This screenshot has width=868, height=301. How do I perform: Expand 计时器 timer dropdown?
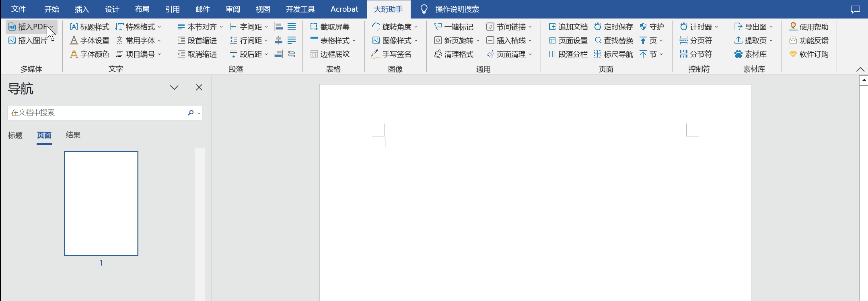716,27
